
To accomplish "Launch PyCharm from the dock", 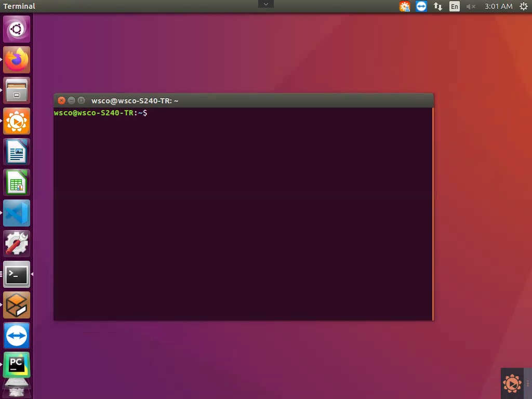I will click(17, 365).
